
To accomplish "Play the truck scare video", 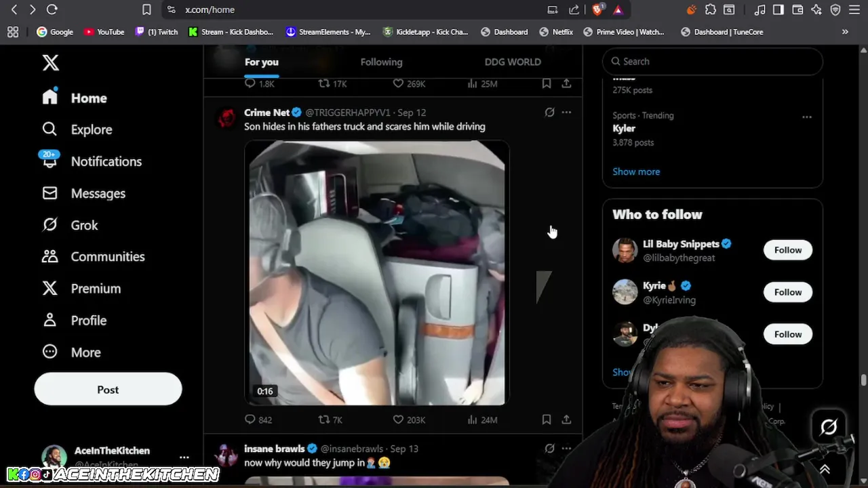I will [x=376, y=272].
